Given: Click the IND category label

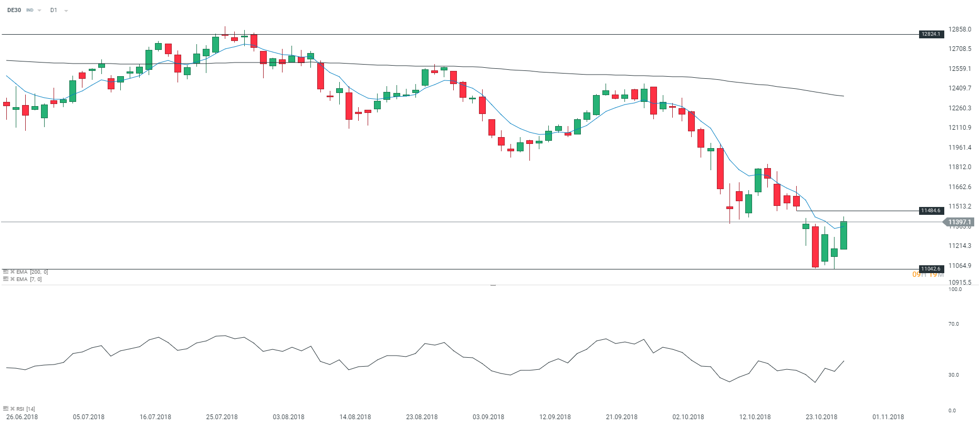Looking at the screenshot, I should coord(30,10).
